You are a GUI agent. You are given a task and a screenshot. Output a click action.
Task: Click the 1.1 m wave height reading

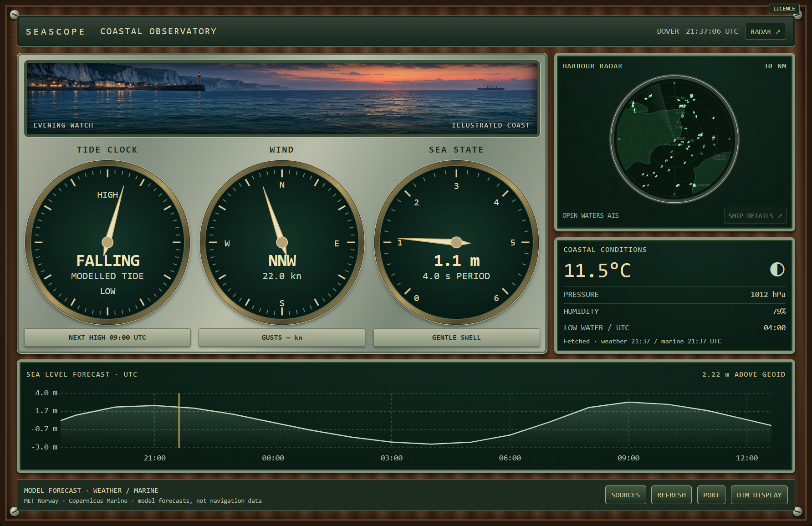coord(456,260)
